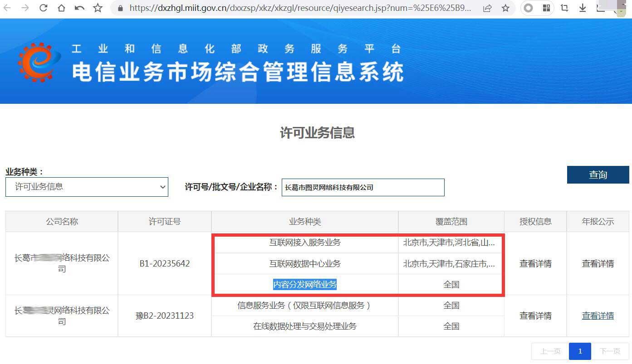Click the orange gear platform logo
Screen dimensions: 632x364
click(x=39, y=62)
